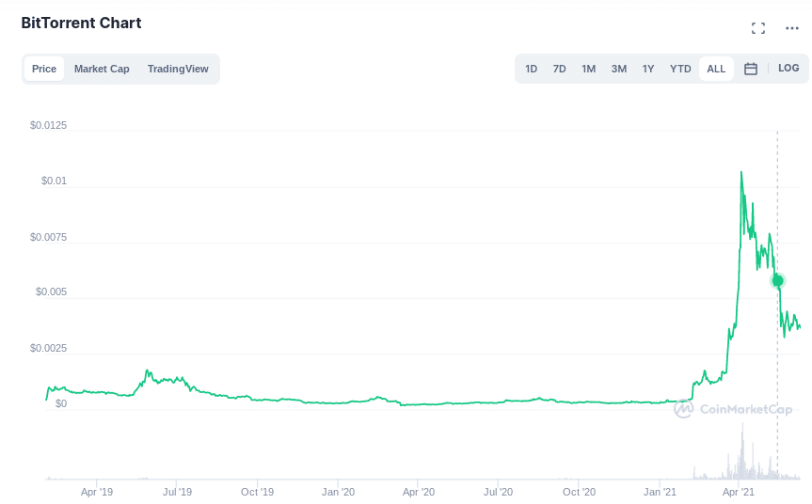Select the 1Y time range

click(x=648, y=69)
